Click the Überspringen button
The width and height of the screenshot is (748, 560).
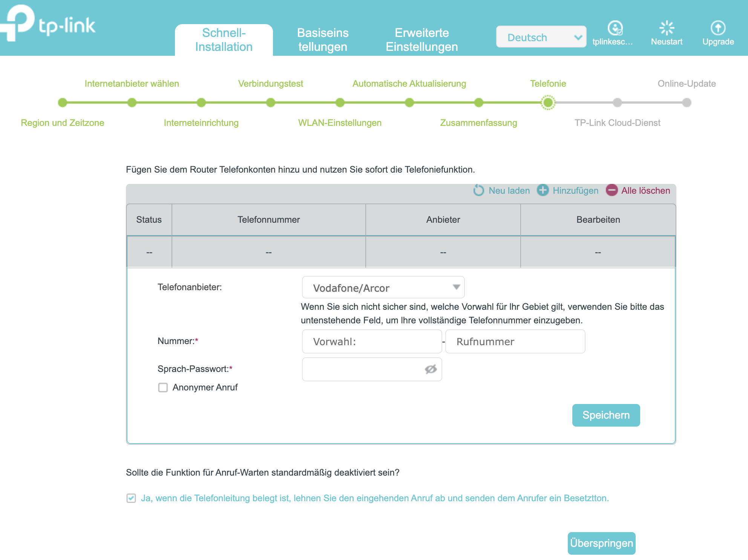pos(601,543)
